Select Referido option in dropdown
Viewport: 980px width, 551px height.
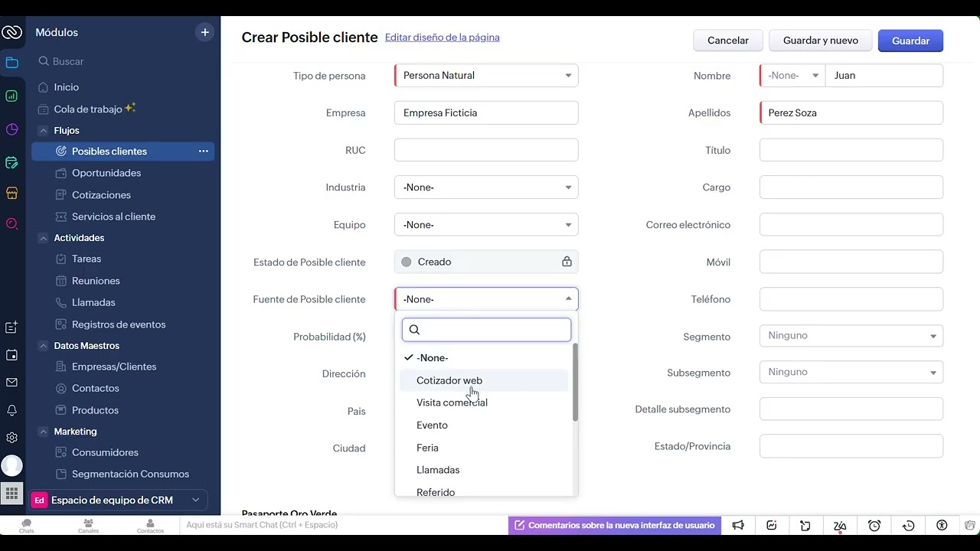[x=484, y=492]
